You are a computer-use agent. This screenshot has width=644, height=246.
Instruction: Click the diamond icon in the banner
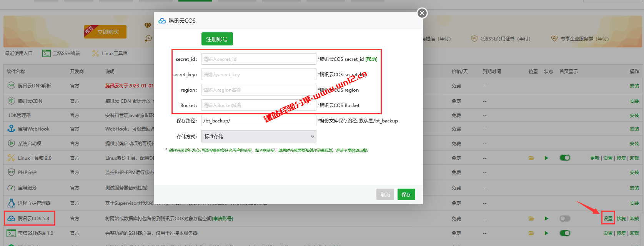point(148,26)
